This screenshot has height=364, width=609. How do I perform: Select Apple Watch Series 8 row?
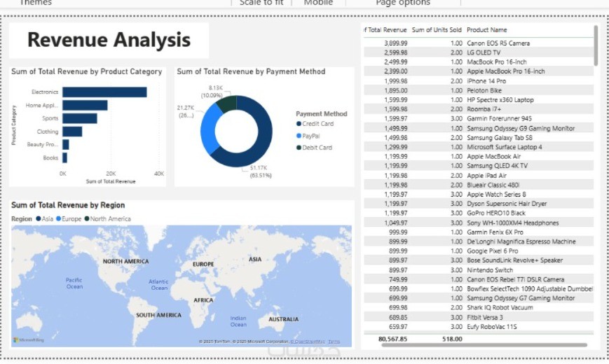click(479, 195)
